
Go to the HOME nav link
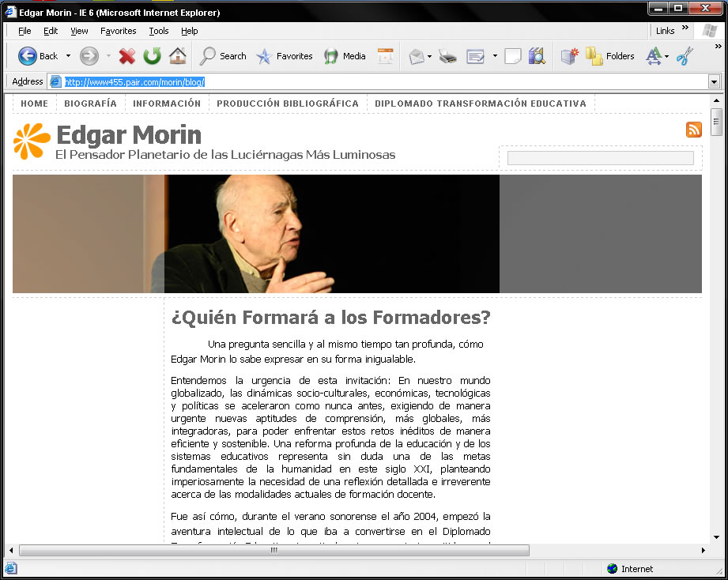click(x=34, y=104)
